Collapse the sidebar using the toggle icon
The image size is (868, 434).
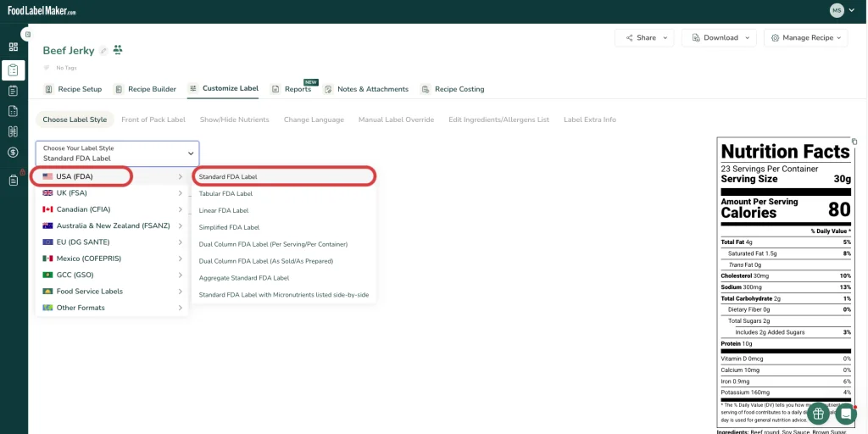click(27, 34)
